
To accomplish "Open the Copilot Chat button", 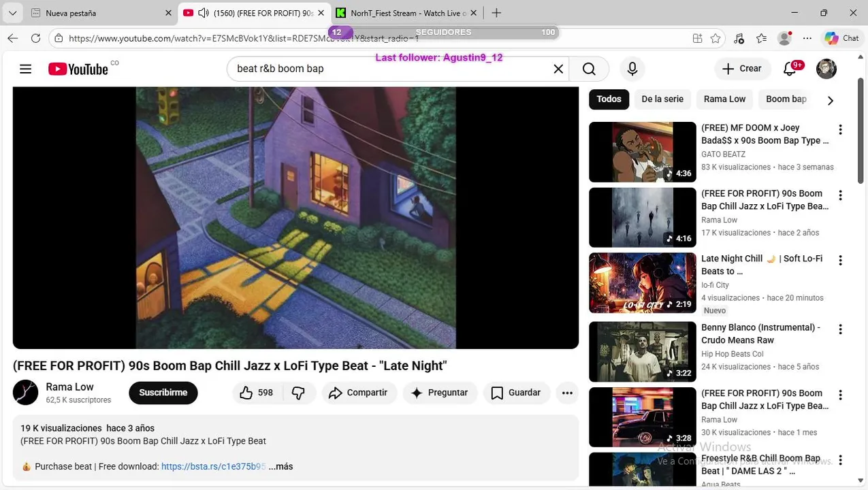I will 842,38.
